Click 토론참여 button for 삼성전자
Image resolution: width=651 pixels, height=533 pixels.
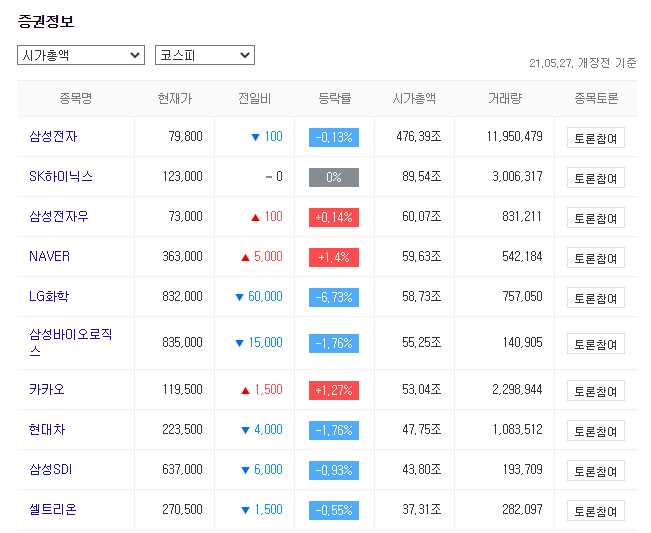[596, 137]
